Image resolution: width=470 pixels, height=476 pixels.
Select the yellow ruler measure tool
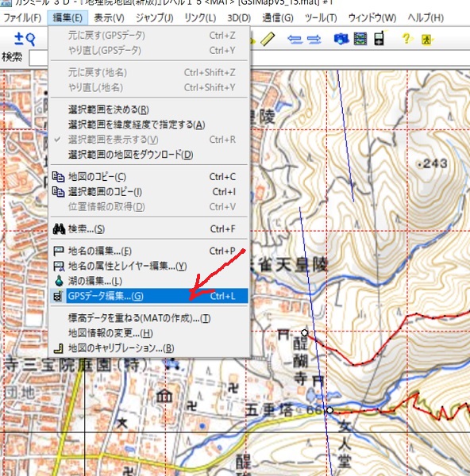click(x=268, y=39)
